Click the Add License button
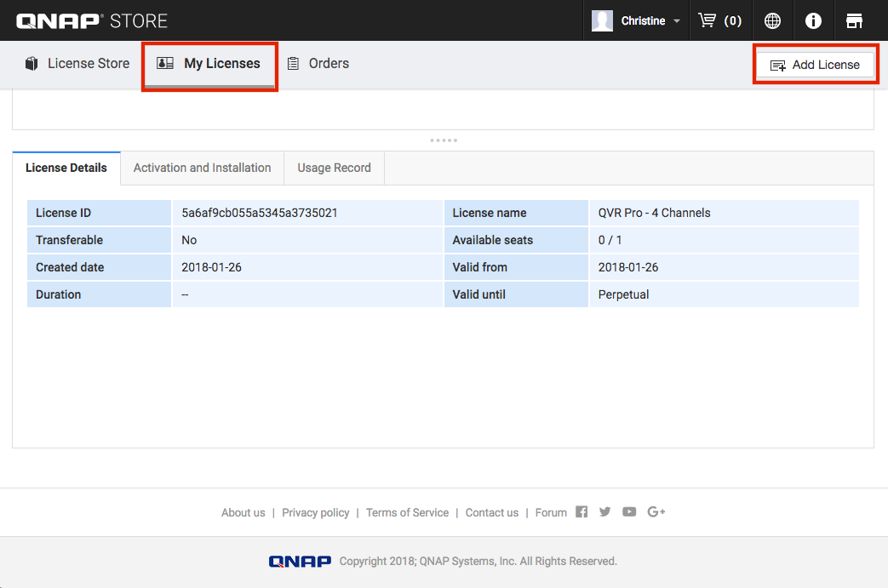The height and width of the screenshot is (588, 888). tap(816, 65)
